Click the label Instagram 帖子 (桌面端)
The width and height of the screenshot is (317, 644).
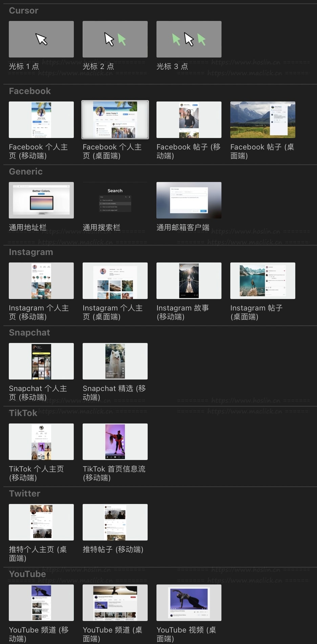click(256, 312)
